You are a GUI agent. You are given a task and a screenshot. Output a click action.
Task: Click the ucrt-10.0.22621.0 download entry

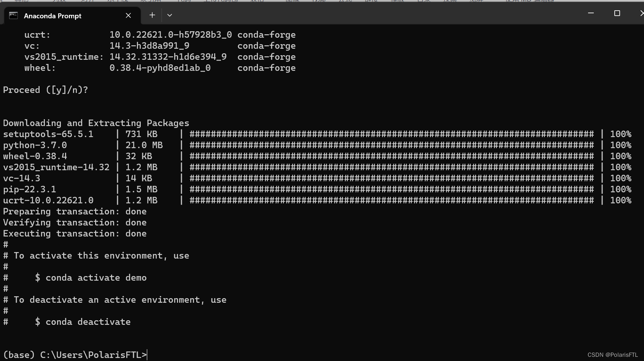tap(48, 200)
